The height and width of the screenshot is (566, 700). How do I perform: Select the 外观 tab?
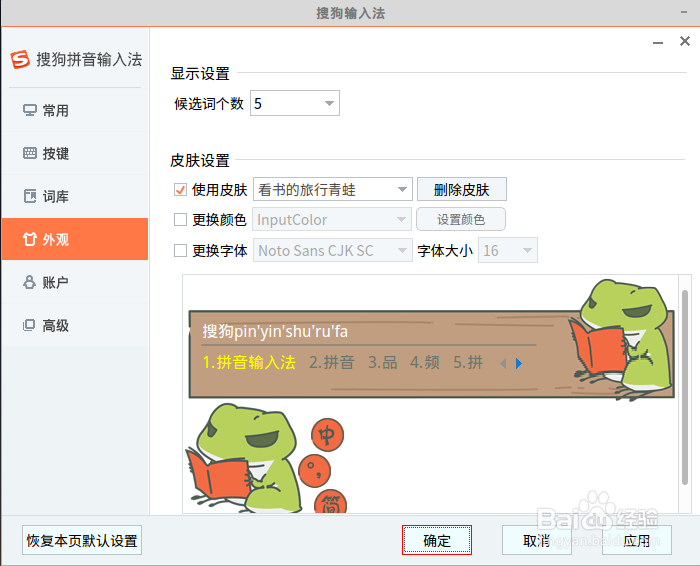75,239
